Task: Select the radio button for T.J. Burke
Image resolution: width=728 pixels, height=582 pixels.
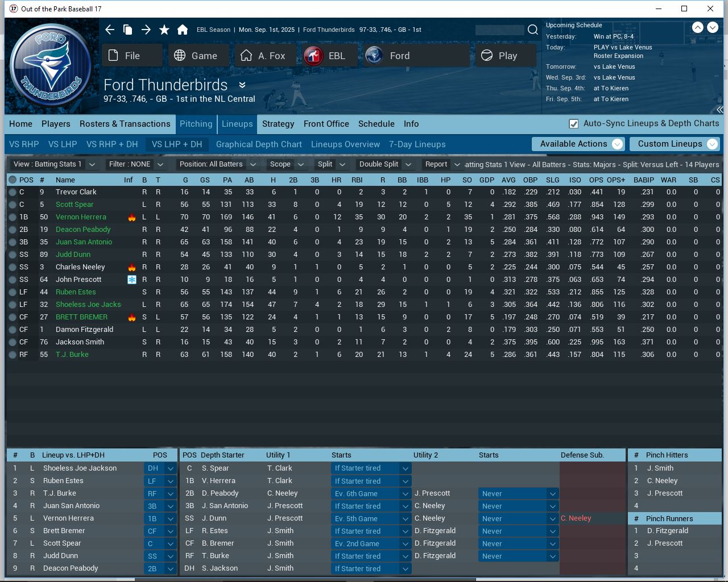Action: click(x=13, y=355)
